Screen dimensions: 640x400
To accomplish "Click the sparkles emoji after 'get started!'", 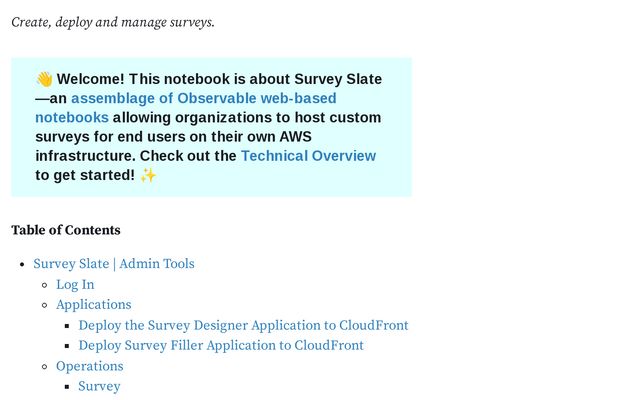I will click(148, 175).
